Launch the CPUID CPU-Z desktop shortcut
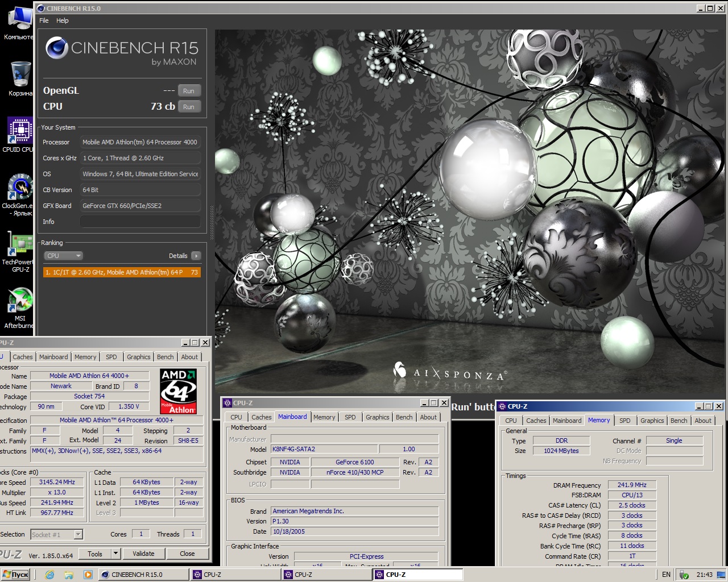The width and height of the screenshot is (728, 582). (19, 135)
